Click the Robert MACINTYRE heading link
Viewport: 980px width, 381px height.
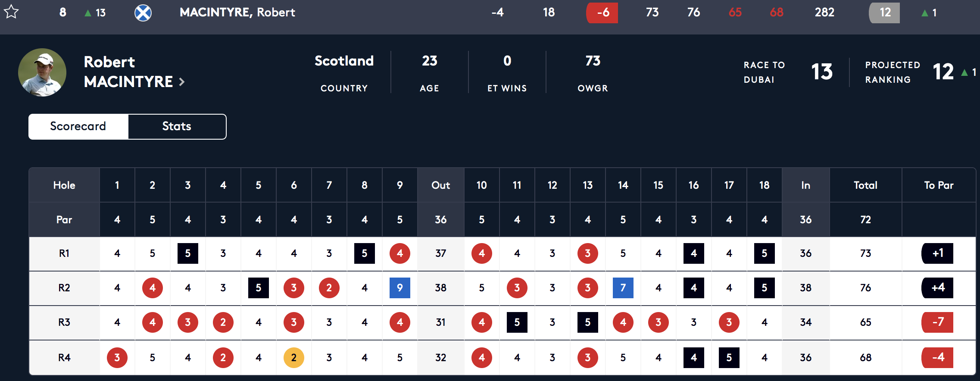pos(128,72)
